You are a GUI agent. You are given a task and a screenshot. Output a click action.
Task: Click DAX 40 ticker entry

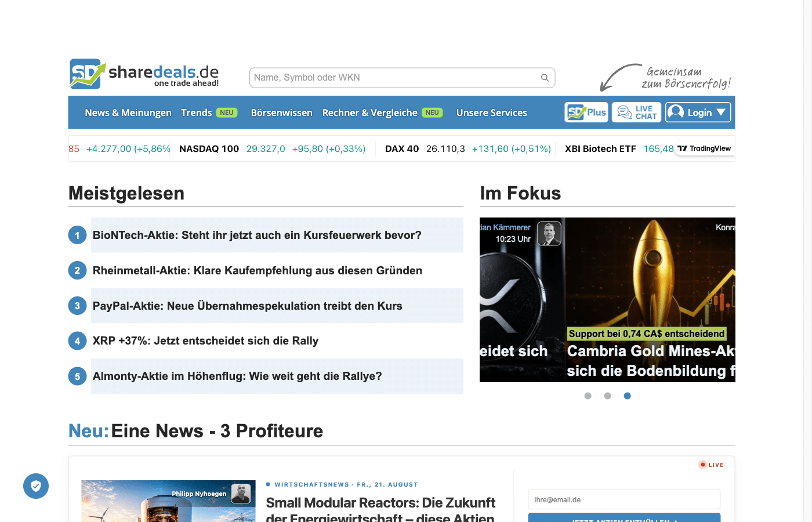[468, 148]
